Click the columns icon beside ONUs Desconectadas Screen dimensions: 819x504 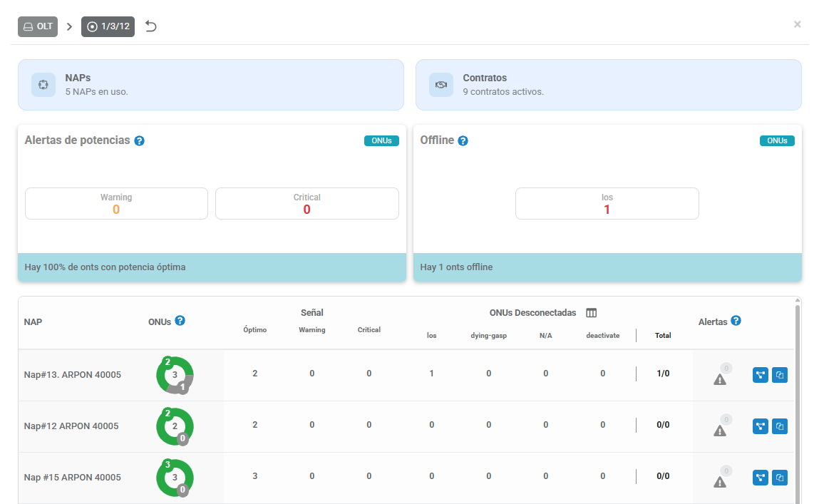click(x=592, y=313)
